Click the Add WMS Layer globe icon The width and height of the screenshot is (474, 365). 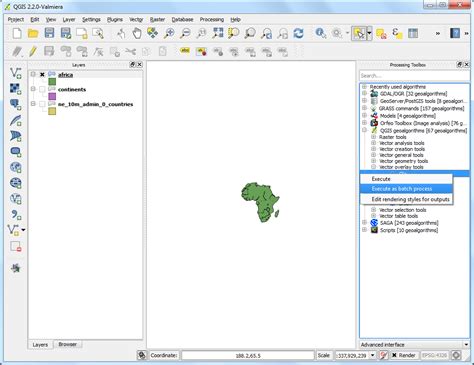16,167
